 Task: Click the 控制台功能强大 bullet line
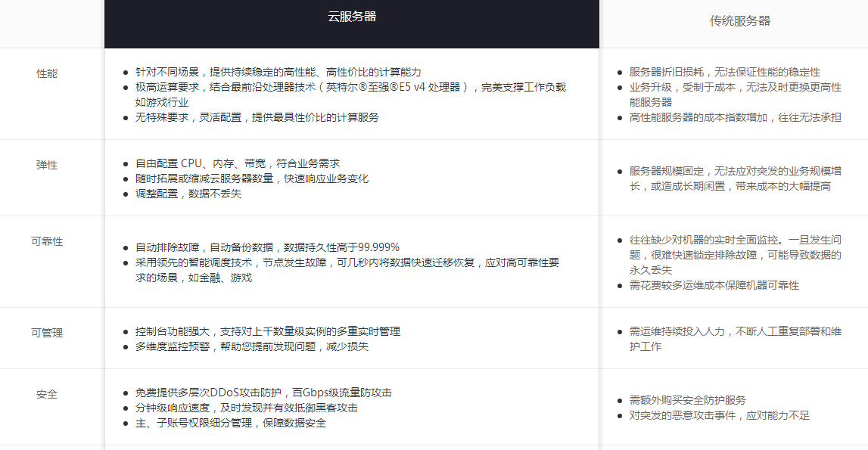pos(267,331)
